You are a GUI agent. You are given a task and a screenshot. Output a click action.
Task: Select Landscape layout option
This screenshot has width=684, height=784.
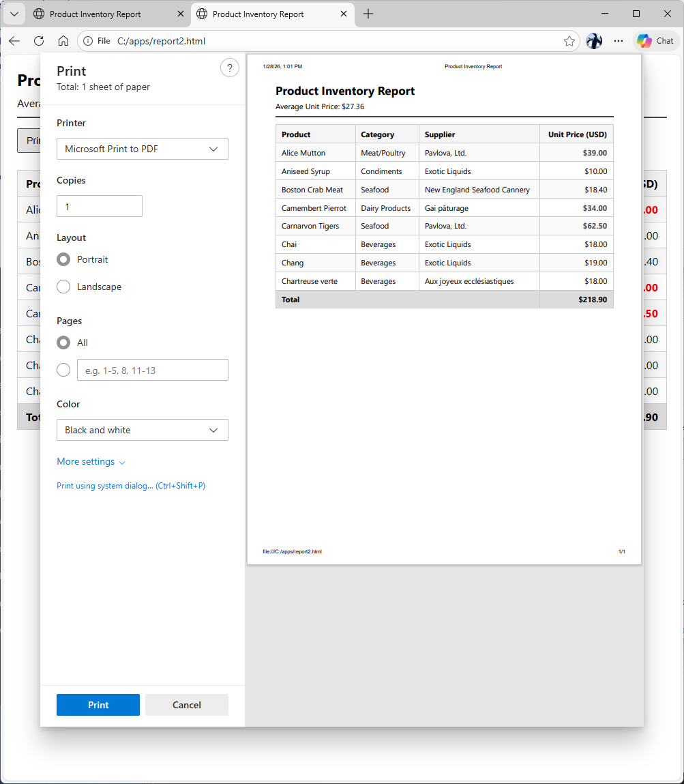[x=63, y=287]
